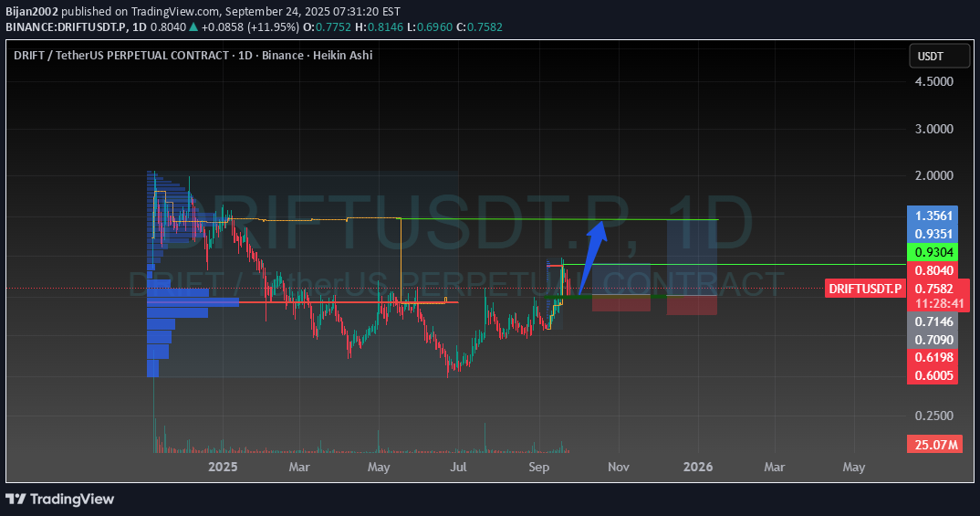Screen dimensions: 980x516
Task: Click the Jul label on time axis
Action: tap(458, 468)
